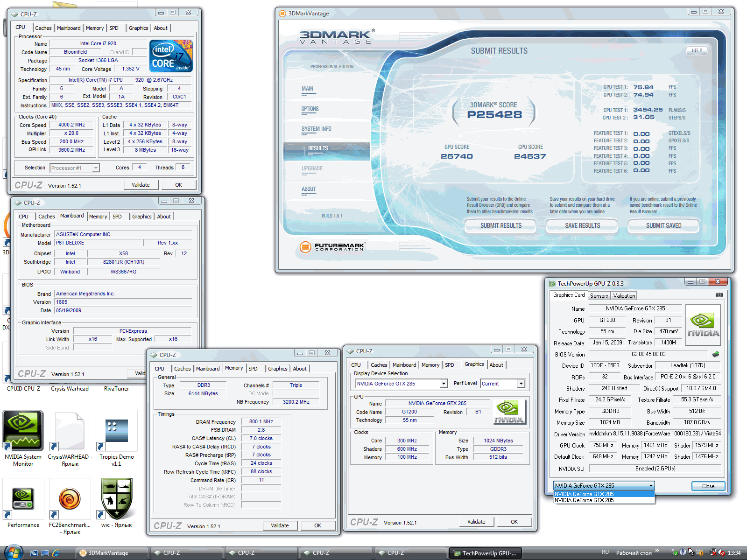Click the DRAM Frequency value 800.1 MHz
Viewport: 747px width, 560px height.
click(x=261, y=421)
